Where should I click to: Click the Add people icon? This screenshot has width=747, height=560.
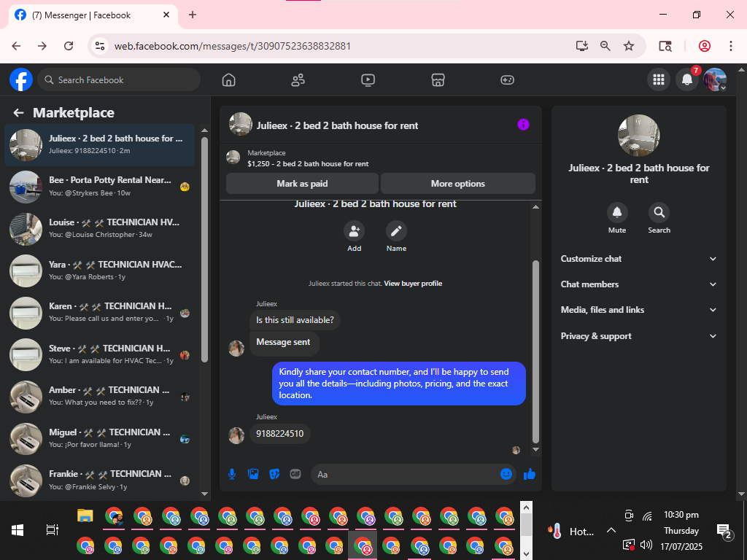(x=354, y=231)
